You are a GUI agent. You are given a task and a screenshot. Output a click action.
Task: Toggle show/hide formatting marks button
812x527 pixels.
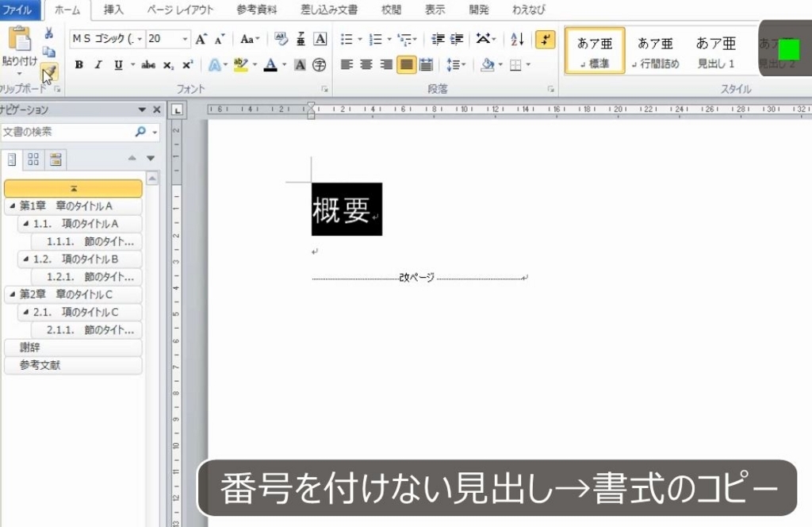[x=546, y=39]
